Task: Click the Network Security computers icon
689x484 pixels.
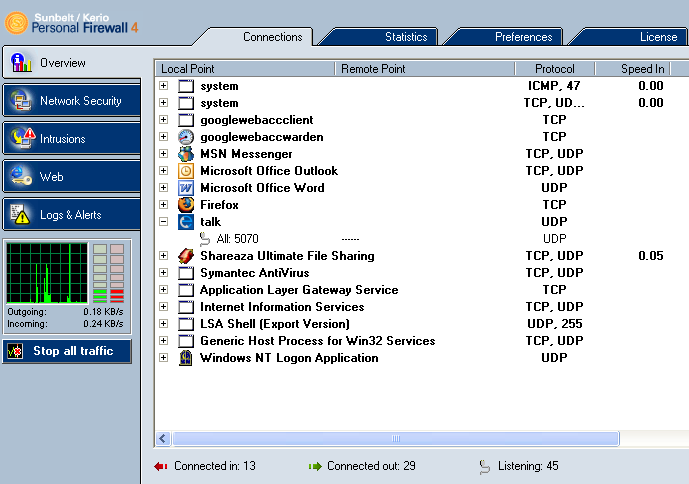Action: click(x=21, y=101)
